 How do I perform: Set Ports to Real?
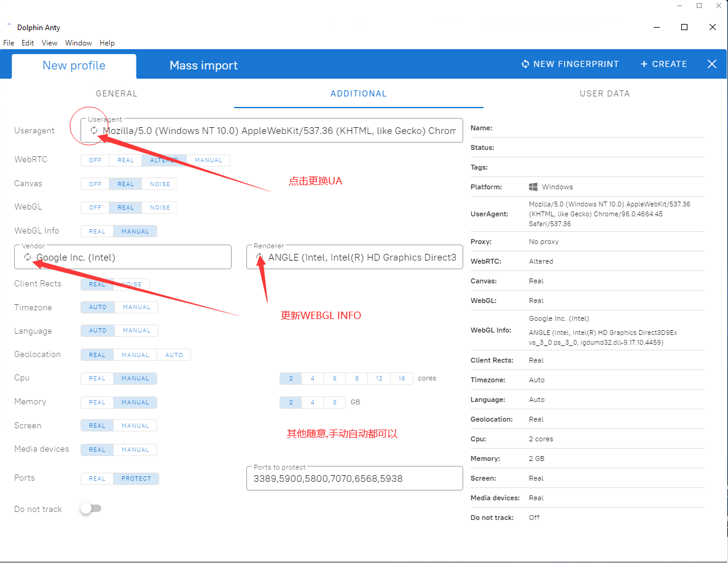(97, 478)
